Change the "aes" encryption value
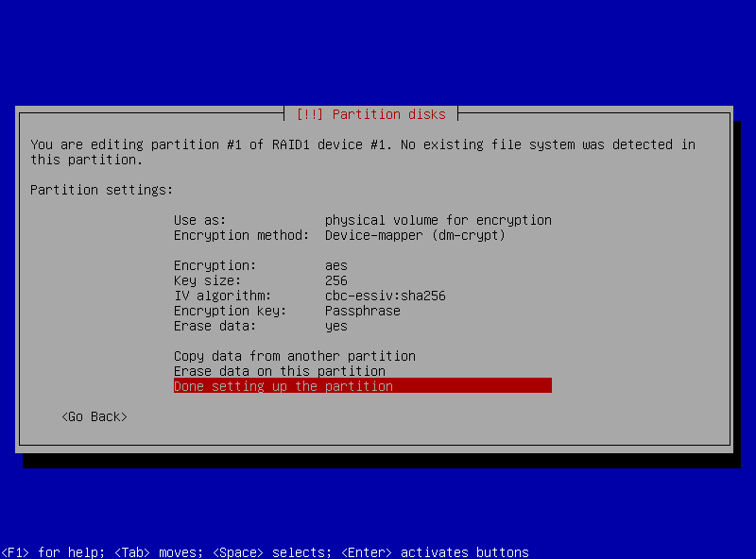This screenshot has height=559, width=756. point(335,265)
